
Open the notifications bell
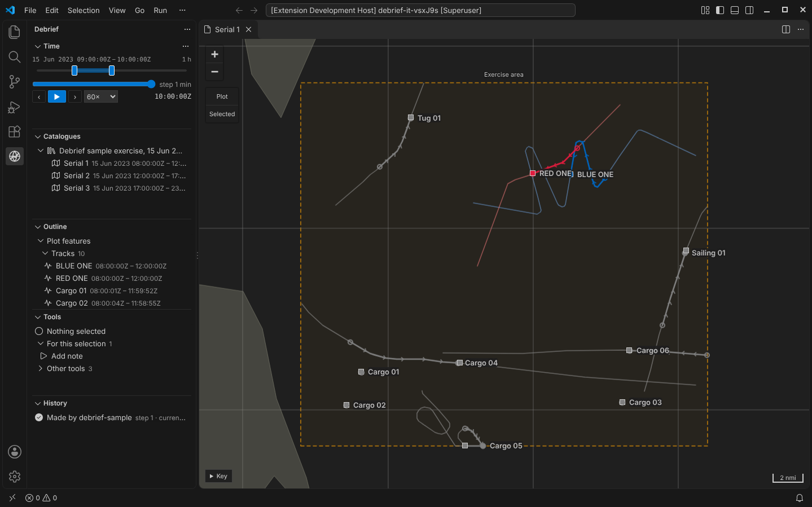tap(800, 498)
